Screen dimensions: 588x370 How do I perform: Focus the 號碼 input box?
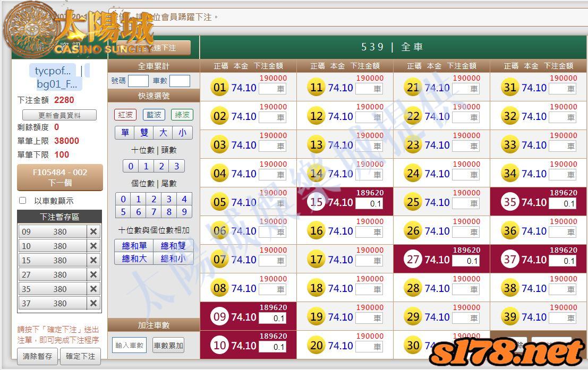pyautogui.click(x=139, y=81)
